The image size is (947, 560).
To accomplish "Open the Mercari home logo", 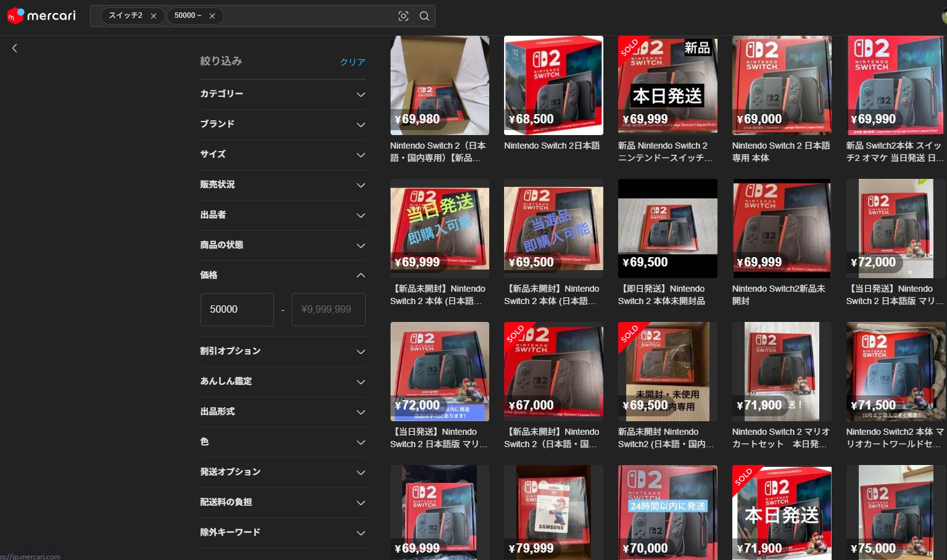I will click(41, 15).
